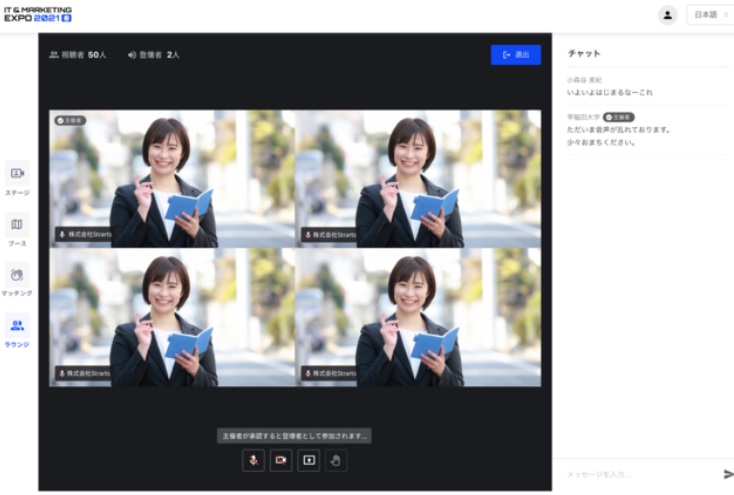Open the 日本語 language dropdown
Screen dimensions: 734x495
[x=710, y=15]
